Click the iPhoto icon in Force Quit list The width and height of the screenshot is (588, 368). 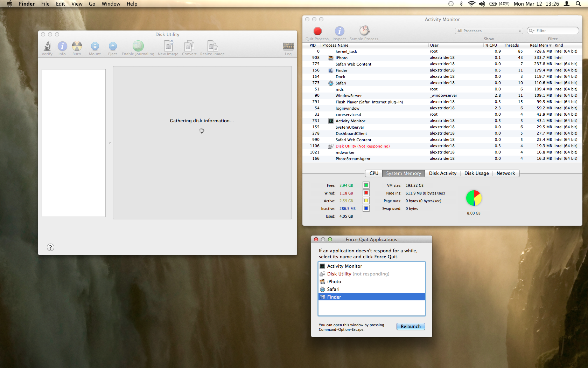pos(322,282)
